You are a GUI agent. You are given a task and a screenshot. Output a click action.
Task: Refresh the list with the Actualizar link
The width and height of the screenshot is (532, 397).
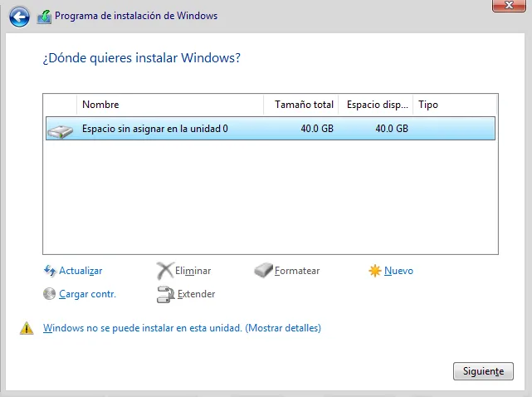81,271
